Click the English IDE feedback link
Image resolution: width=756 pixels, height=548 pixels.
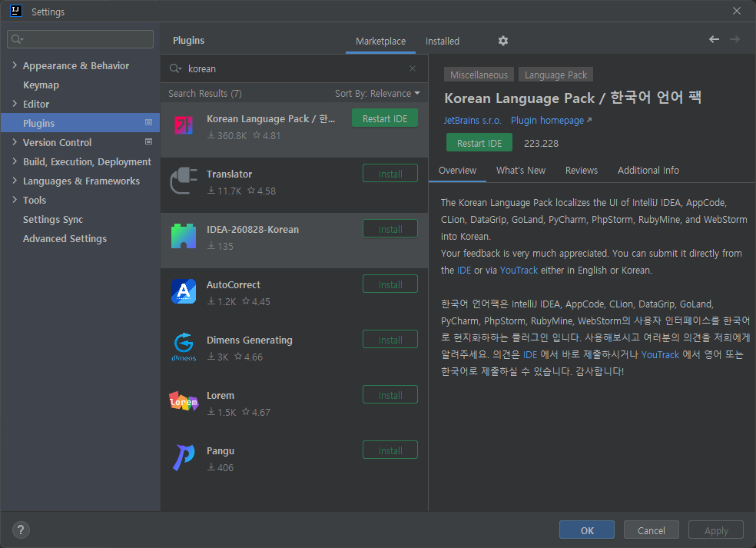click(464, 270)
